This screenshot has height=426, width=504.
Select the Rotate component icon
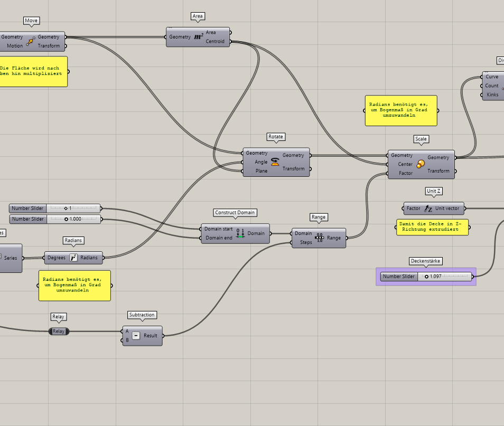pyautogui.click(x=275, y=162)
